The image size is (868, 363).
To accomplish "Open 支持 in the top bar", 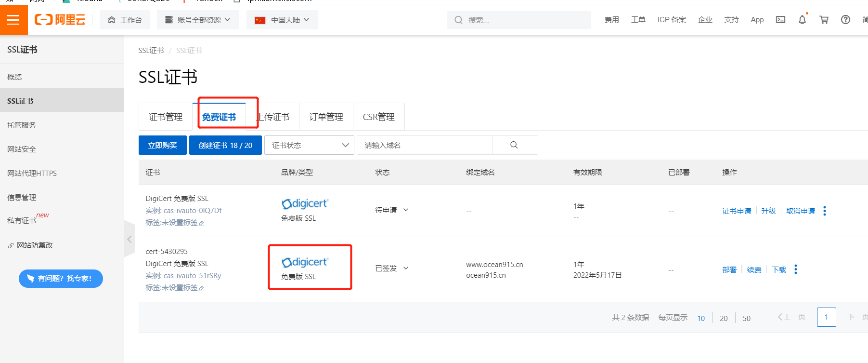I will tap(732, 20).
